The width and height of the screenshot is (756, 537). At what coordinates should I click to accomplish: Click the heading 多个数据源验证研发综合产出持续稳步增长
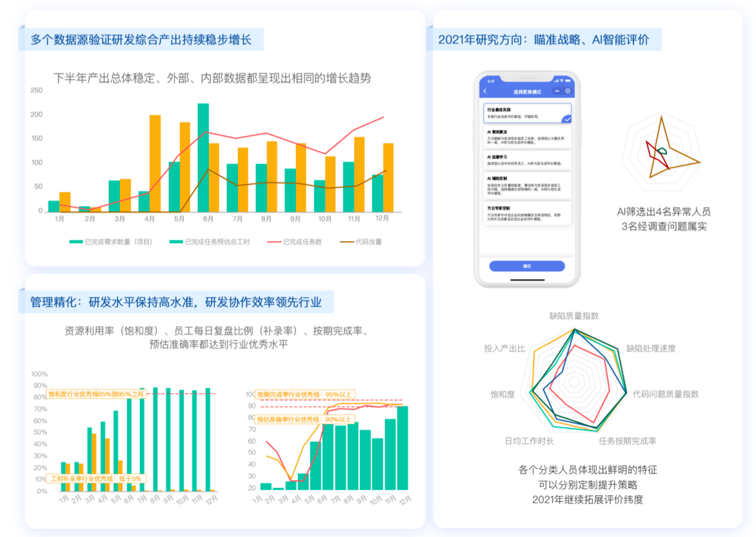pyautogui.click(x=141, y=39)
